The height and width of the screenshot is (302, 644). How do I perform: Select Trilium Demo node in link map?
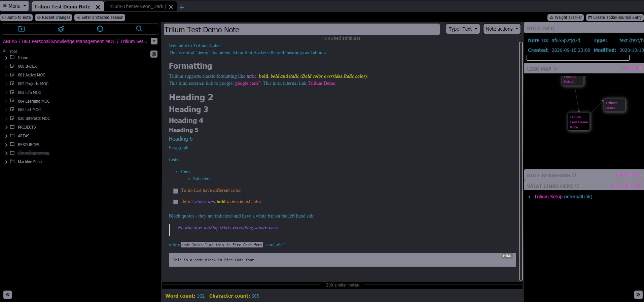click(614, 105)
